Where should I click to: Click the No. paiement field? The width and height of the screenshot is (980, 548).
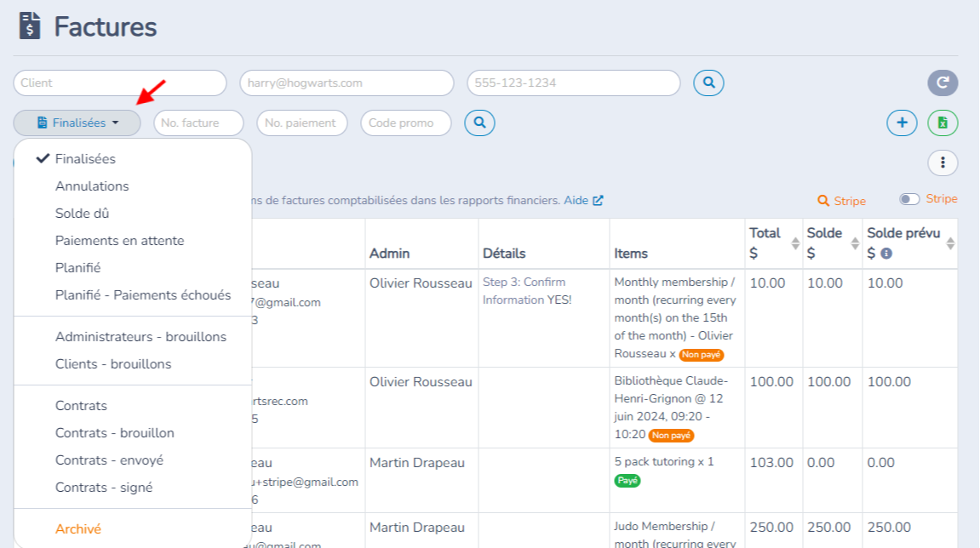pos(302,123)
